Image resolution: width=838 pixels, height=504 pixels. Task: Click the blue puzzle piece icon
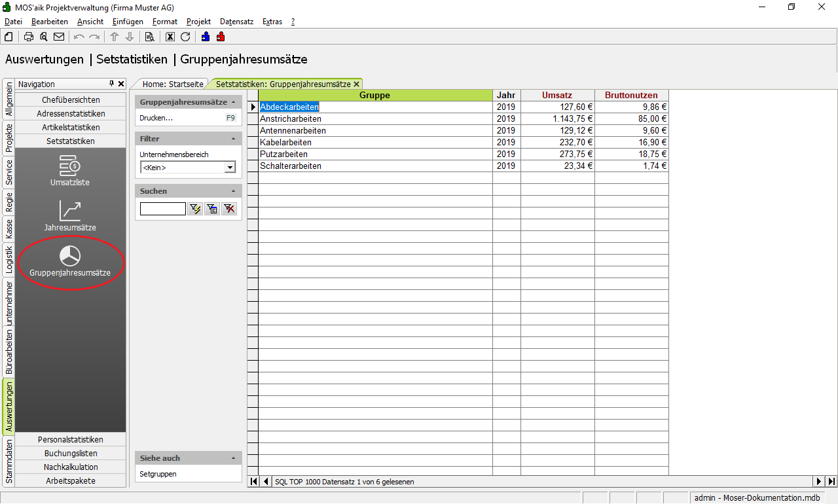(206, 37)
